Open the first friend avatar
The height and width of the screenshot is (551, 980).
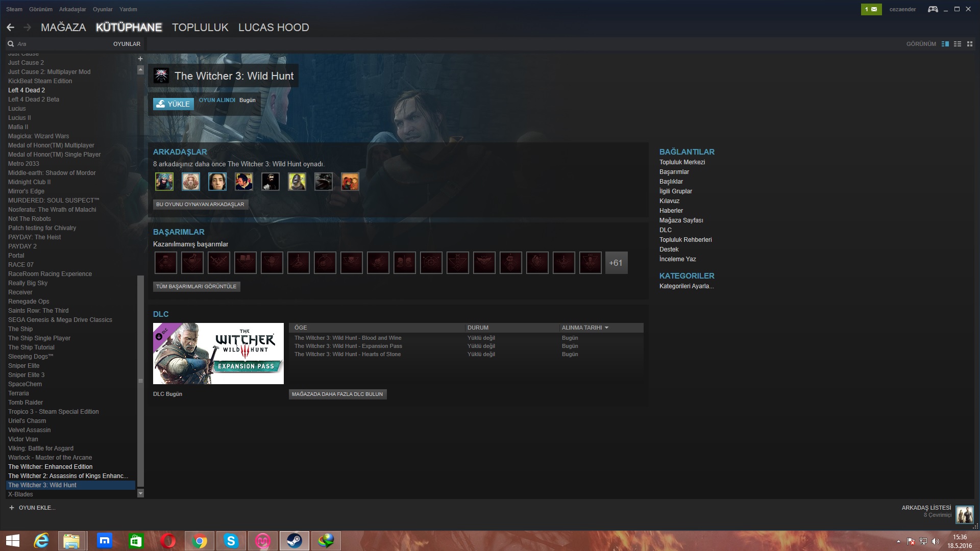click(x=164, y=182)
